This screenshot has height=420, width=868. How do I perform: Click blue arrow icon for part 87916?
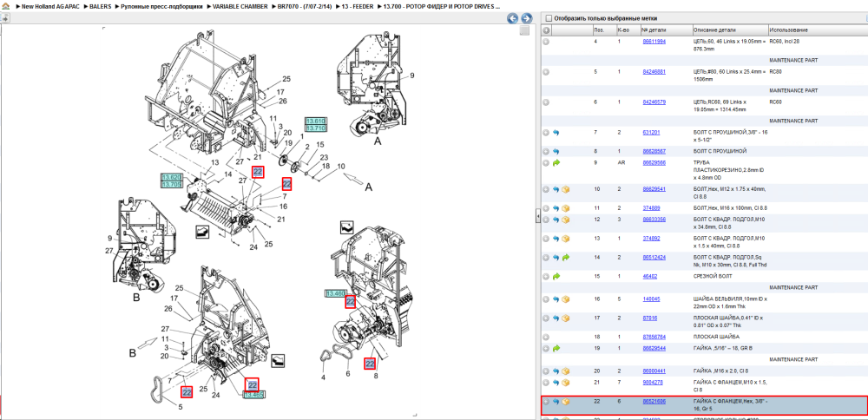click(556, 318)
